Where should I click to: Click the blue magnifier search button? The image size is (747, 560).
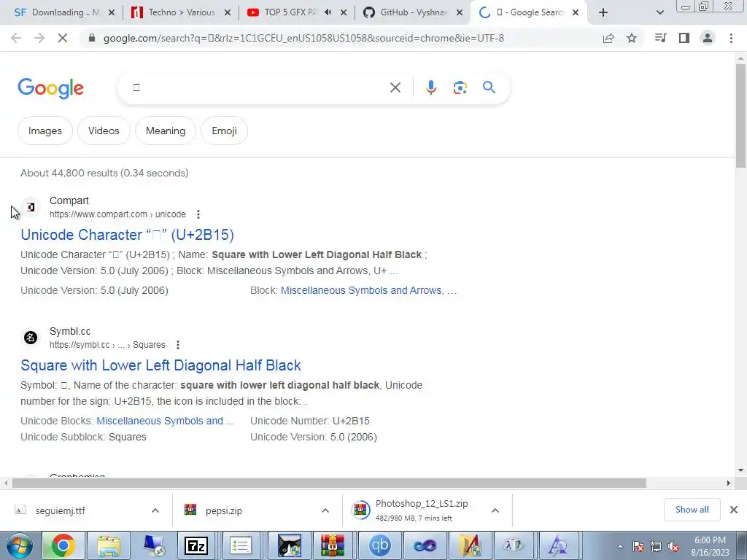[489, 87]
